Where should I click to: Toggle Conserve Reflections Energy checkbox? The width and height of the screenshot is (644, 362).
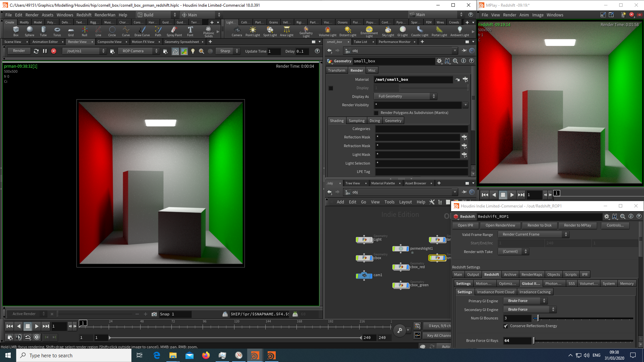506,326
